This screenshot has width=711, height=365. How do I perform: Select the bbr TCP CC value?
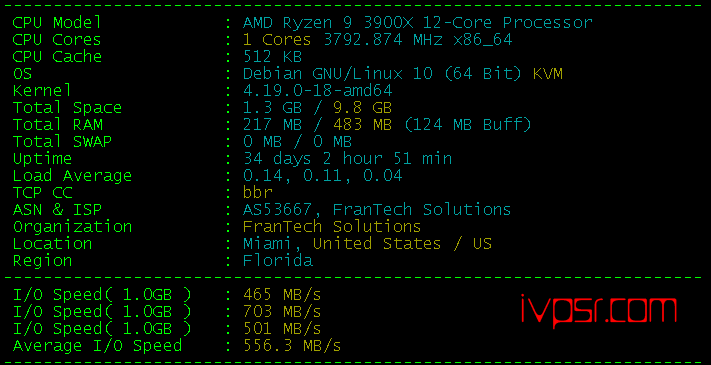click(258, 193)
